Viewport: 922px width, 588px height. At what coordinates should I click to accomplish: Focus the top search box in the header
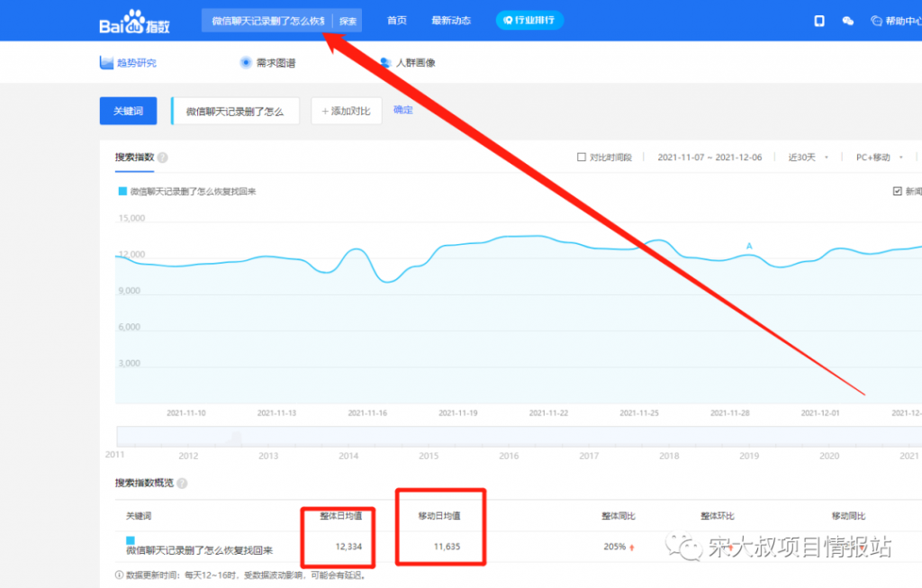267,22
